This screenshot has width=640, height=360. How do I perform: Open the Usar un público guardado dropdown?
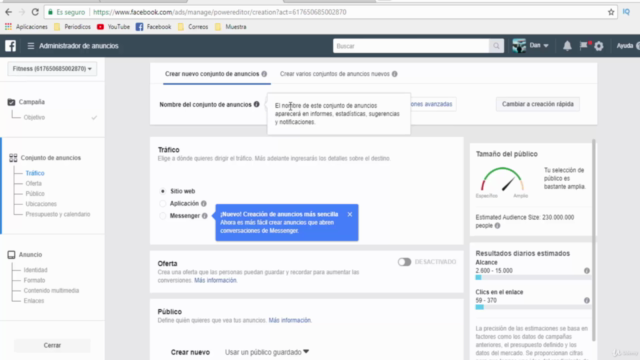pos(267,352)
